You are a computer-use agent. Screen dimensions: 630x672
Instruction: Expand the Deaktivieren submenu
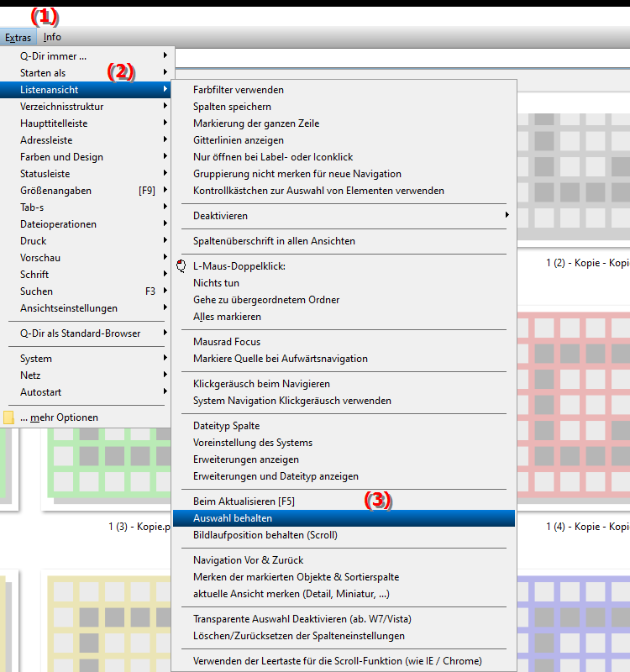coord(344,216)
